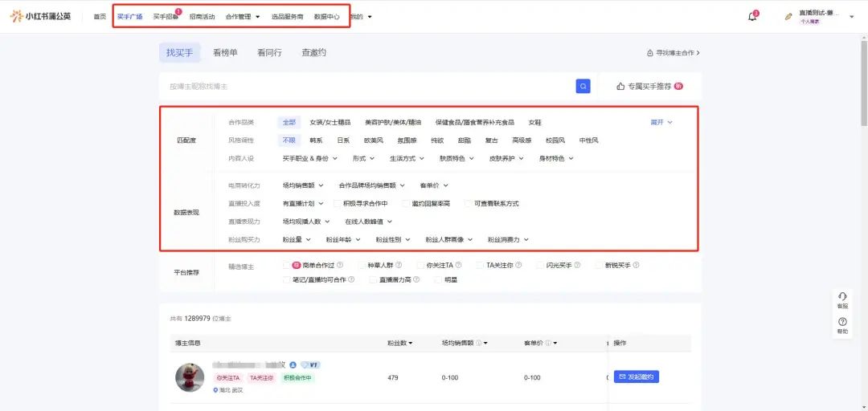
Task: Switch to the 看同行 tab
Action: tap(269, 52)
